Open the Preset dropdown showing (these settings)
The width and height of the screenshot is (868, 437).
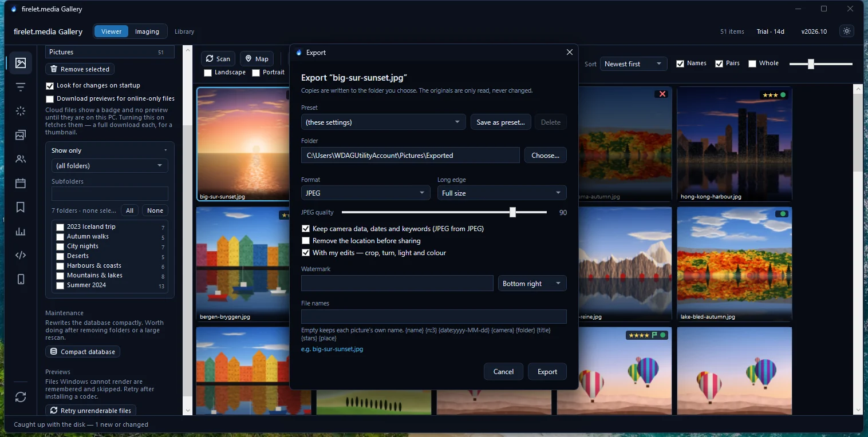[x=384, y=122]
